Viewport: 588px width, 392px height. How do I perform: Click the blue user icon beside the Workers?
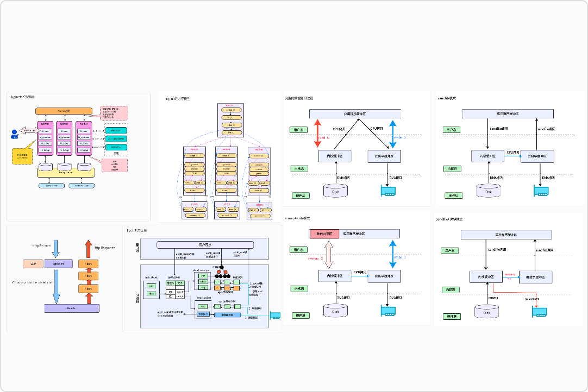(x=15, y=134)
